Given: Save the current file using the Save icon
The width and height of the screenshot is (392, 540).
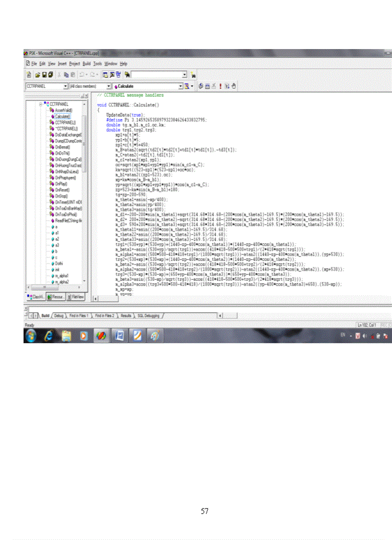Looking at the screenshot, I should coord(43,75).
